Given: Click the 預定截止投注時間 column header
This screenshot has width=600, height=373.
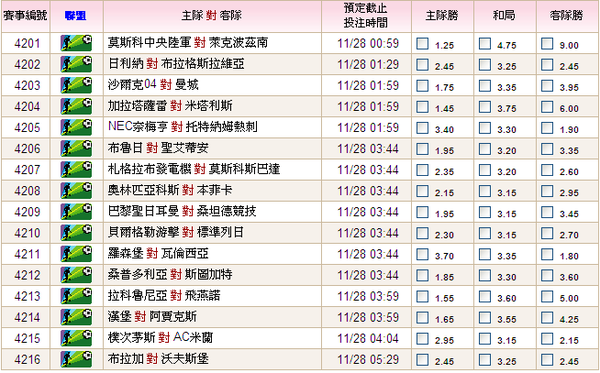Looking at the screenshot, I should pyautogui.click(x=366, y=16).
